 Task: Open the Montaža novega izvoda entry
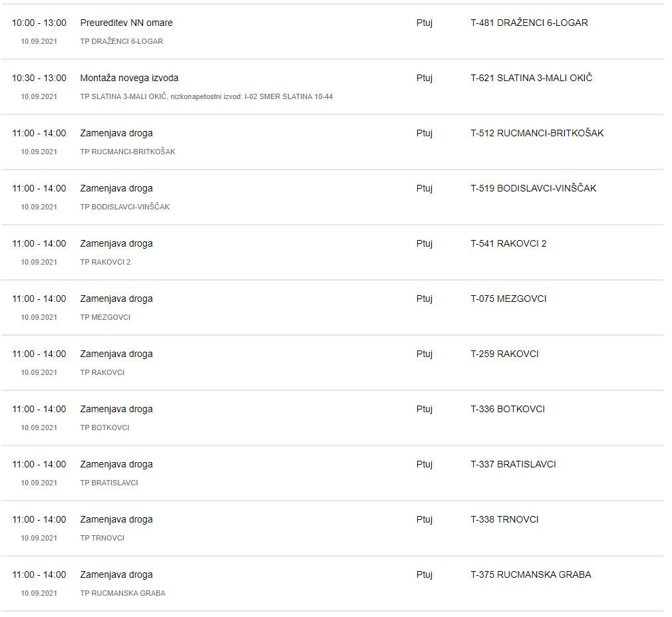tap(129, 78)
